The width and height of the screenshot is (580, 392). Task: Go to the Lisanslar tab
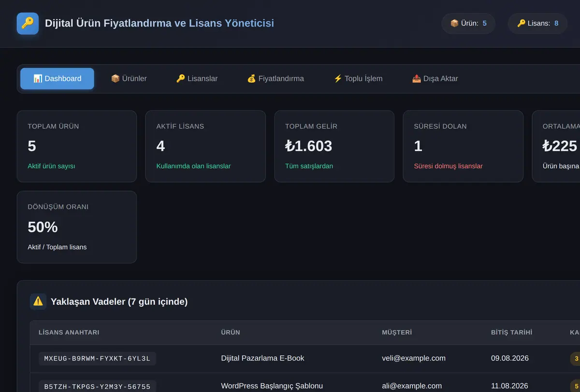pos(197,79)
